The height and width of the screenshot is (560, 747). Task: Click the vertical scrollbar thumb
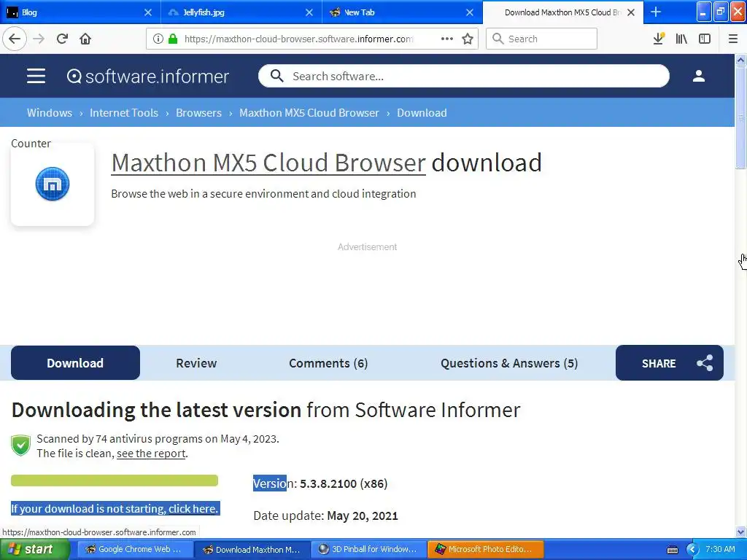click(x=741, y=117)
